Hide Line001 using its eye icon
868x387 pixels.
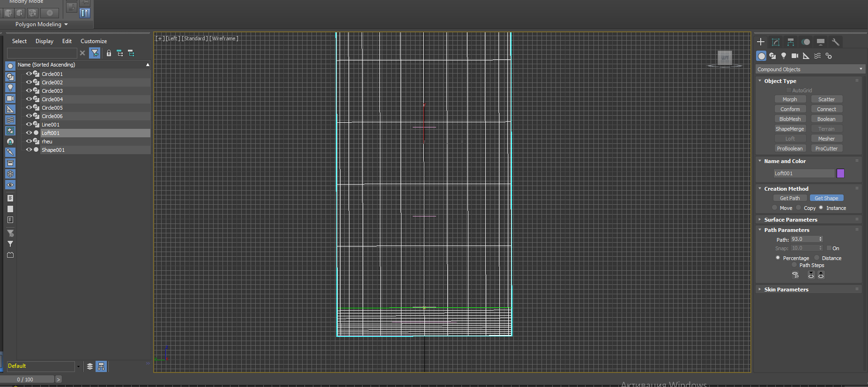29,124
